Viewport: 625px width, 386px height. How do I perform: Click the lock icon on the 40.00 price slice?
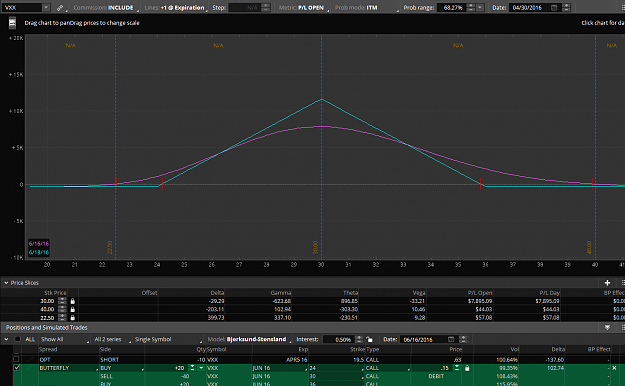point(73,309)
